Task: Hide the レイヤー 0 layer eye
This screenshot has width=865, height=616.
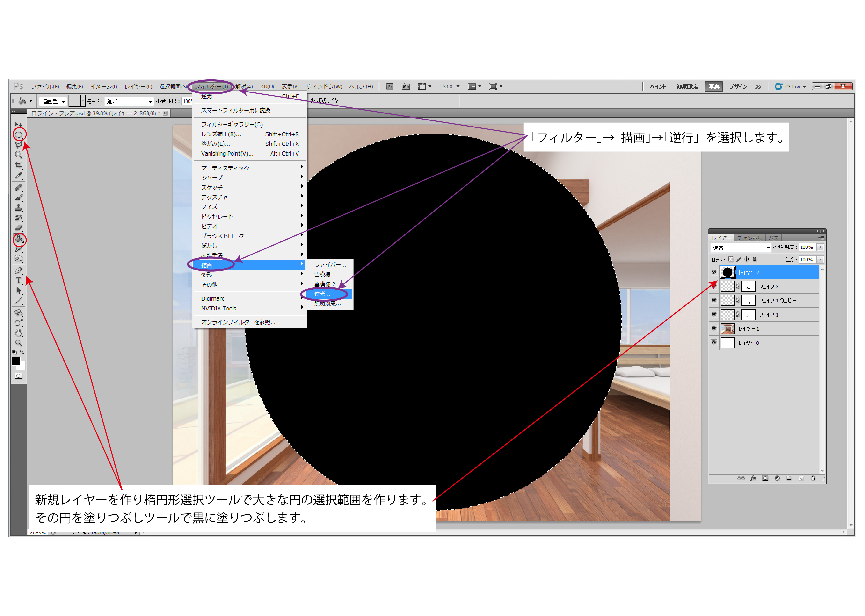Action: pos(713,342)
